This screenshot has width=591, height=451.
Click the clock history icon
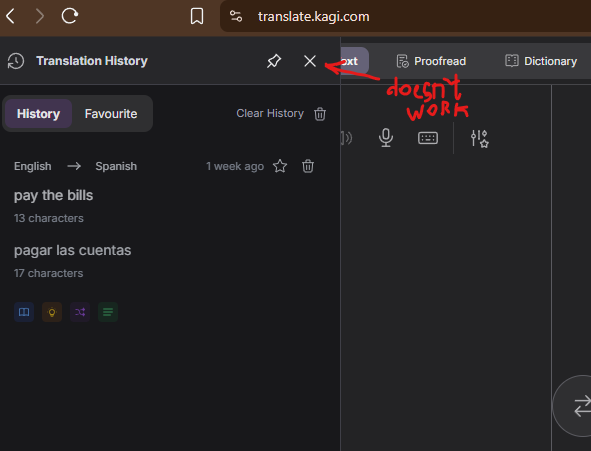[x=16, y=61]
